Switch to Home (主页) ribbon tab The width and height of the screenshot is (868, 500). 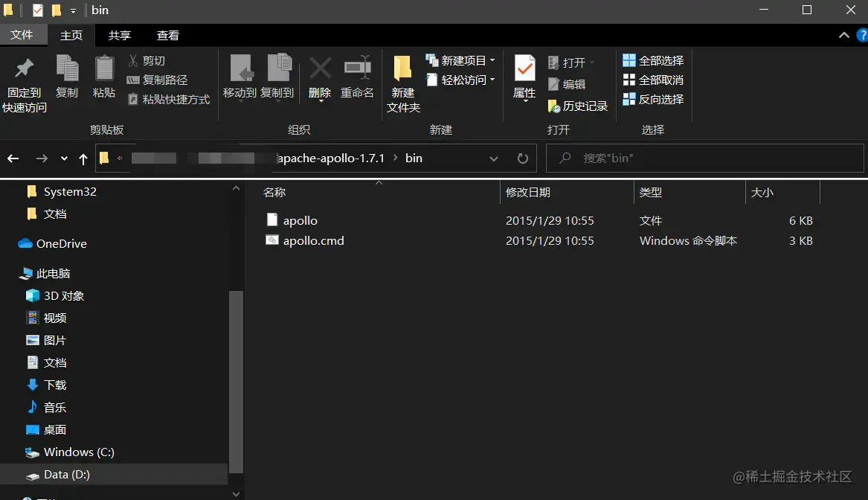[x=71, y=36]
